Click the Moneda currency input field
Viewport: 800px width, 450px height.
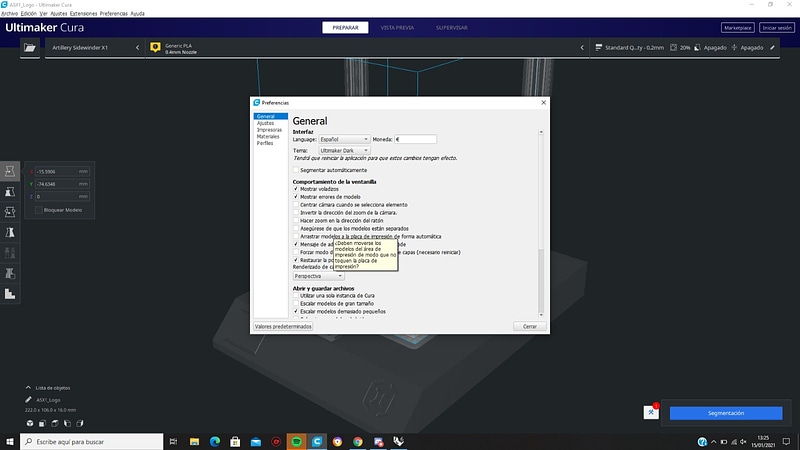coord(415,139)
